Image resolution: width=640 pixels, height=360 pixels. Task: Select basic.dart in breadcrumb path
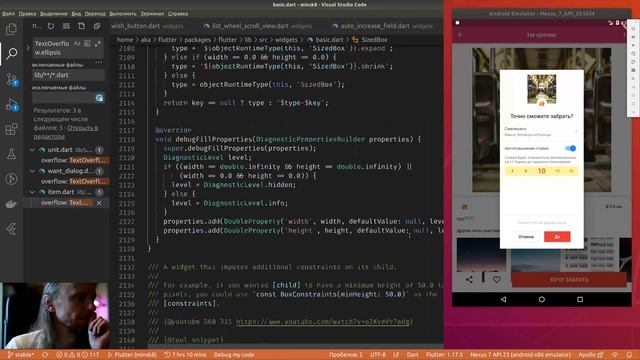coord(329,40)
